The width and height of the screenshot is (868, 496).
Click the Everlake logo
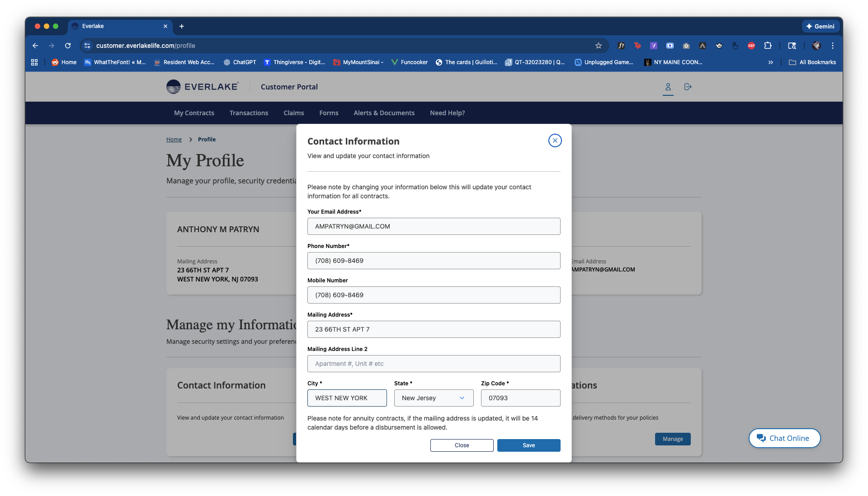tap(202, 87)
